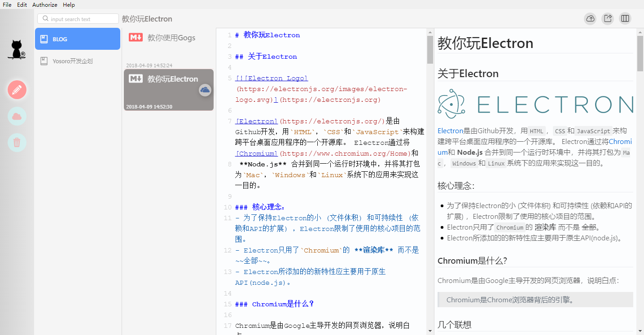Open the File menu
This screenshot has height=335, width=644.
coord(7,4)
